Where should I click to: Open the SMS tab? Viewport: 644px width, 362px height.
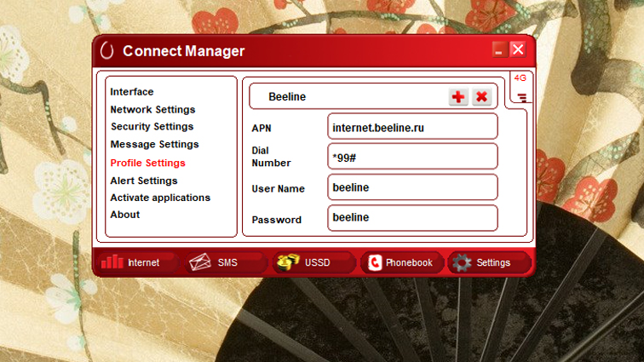[226, 262]
